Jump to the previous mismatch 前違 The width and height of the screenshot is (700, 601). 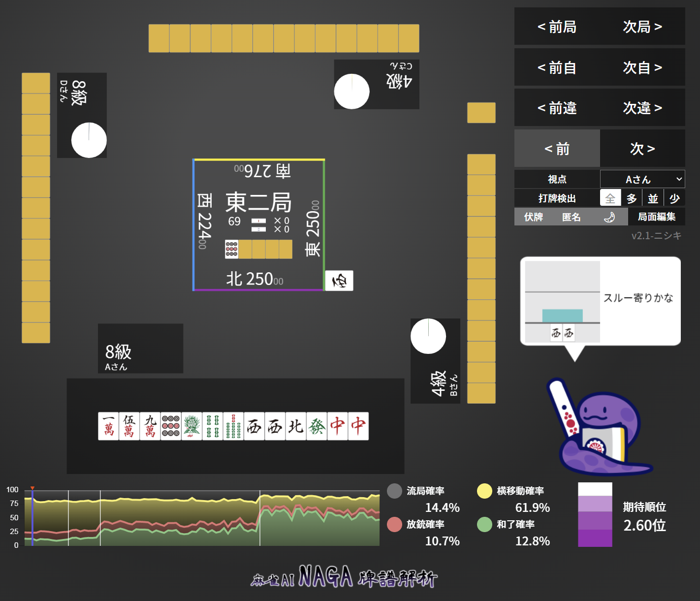pos(557,108)
